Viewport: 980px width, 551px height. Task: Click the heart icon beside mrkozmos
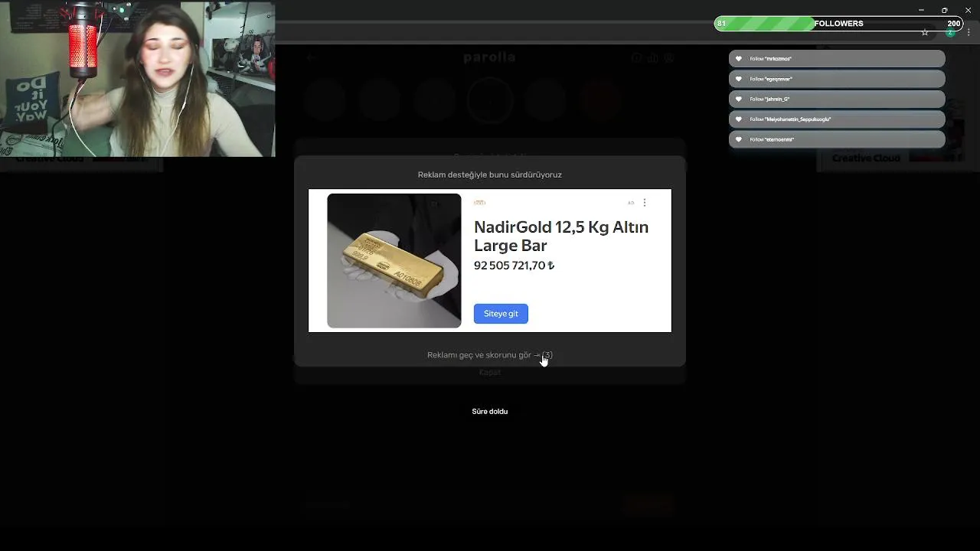[x=739, y=59]
